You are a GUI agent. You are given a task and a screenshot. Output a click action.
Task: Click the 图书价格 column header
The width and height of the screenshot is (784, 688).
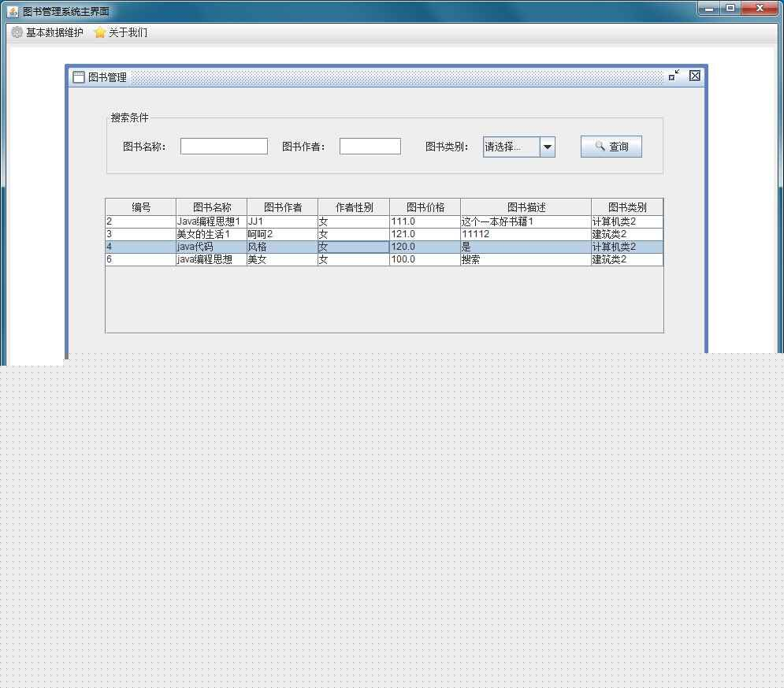425,207
